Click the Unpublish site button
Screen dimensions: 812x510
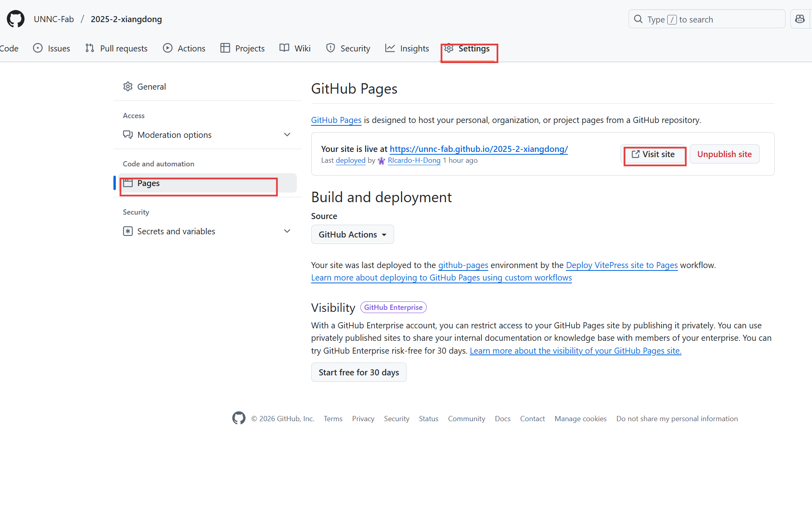724,154
